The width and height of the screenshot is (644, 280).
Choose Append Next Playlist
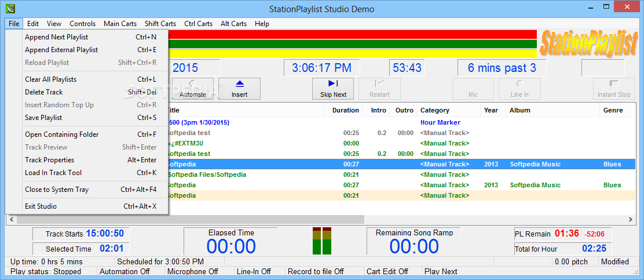pos(87,37)
